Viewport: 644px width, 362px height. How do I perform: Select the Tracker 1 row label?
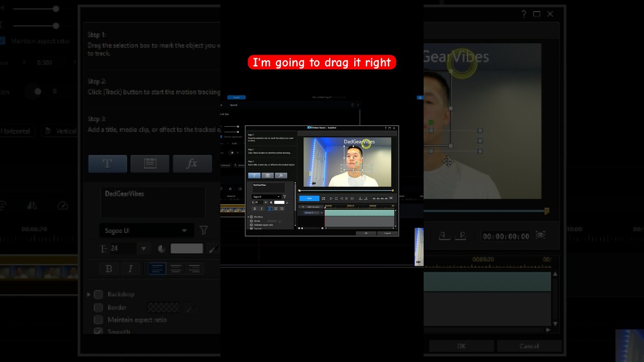click(x=311, y=213)
